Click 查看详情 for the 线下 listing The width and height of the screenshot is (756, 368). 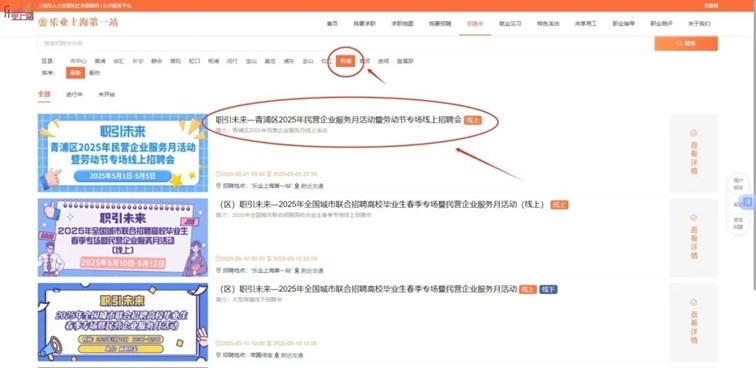[x=693, y=322]
